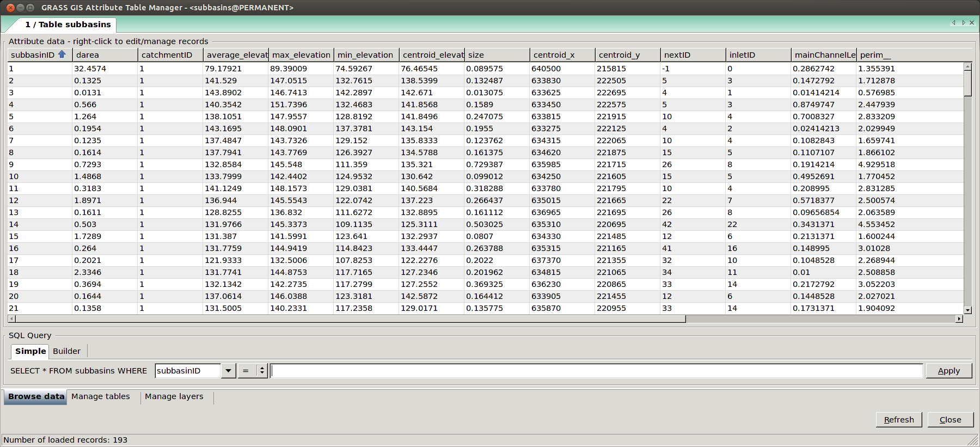Click the sort arrow in subbasinID column header
This screenshot has height=447, width=980.
point(62,54)
